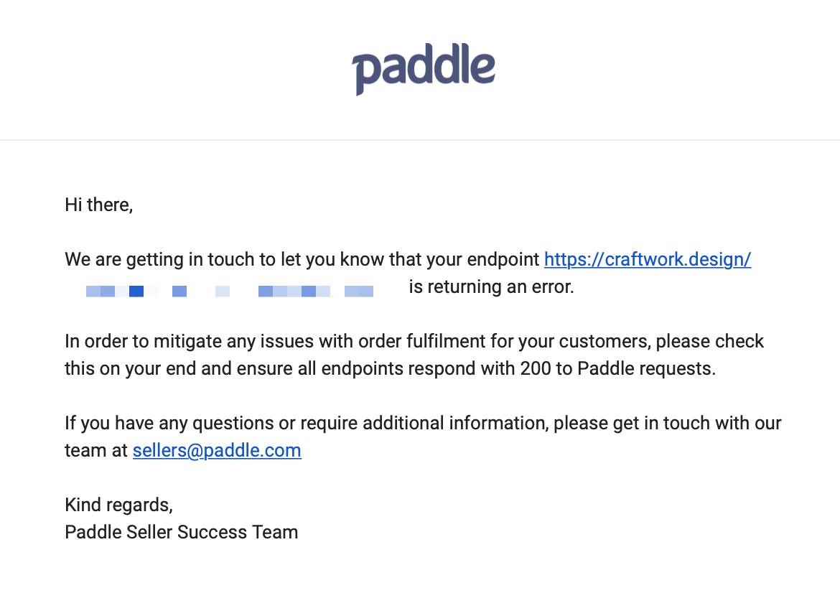Click the 'Kind regards,' closing line
The width and height of the screenshot is (840, 616).
[119, 505]
